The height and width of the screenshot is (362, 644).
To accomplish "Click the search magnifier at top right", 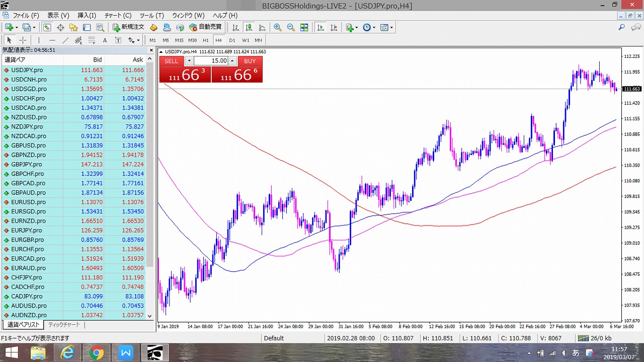I will point(622,27).
